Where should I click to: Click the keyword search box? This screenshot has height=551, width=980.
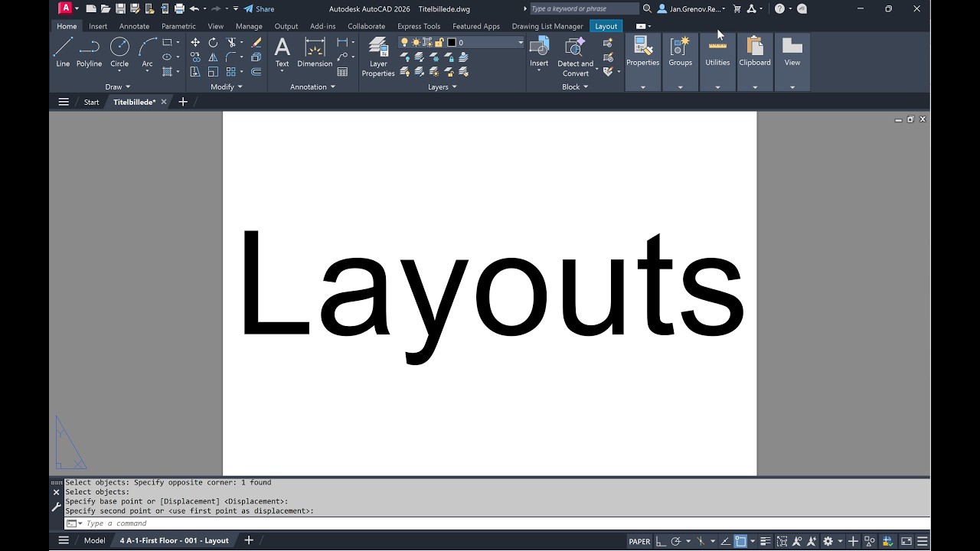[584, 9]
